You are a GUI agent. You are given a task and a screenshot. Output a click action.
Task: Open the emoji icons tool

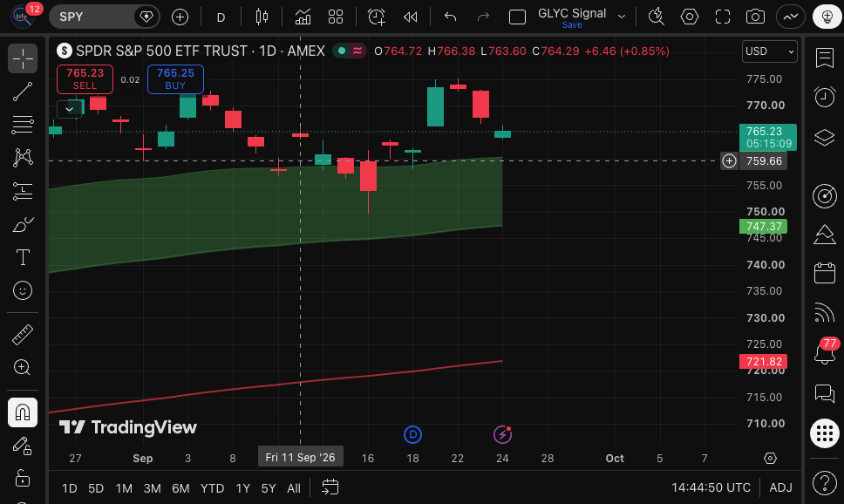(23, 290)
